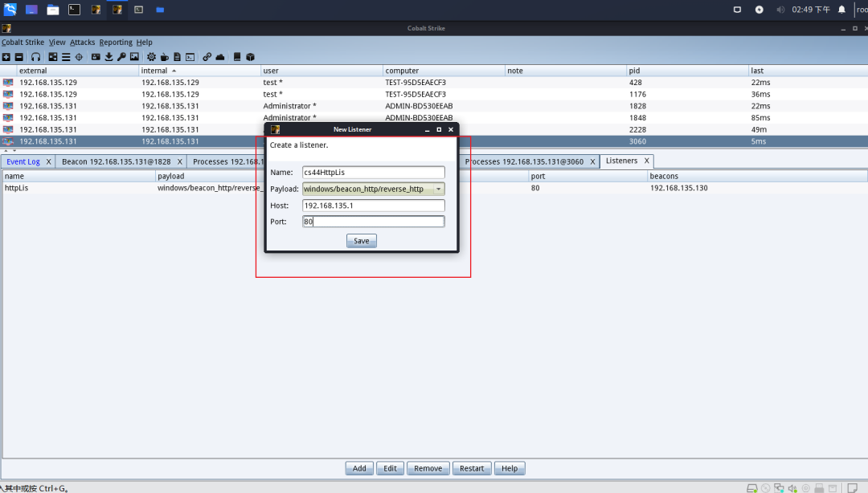Click the Remove listener button
The width and height of the screenshot is (868, 493).
pyautogui.click(x=428, y=468)
